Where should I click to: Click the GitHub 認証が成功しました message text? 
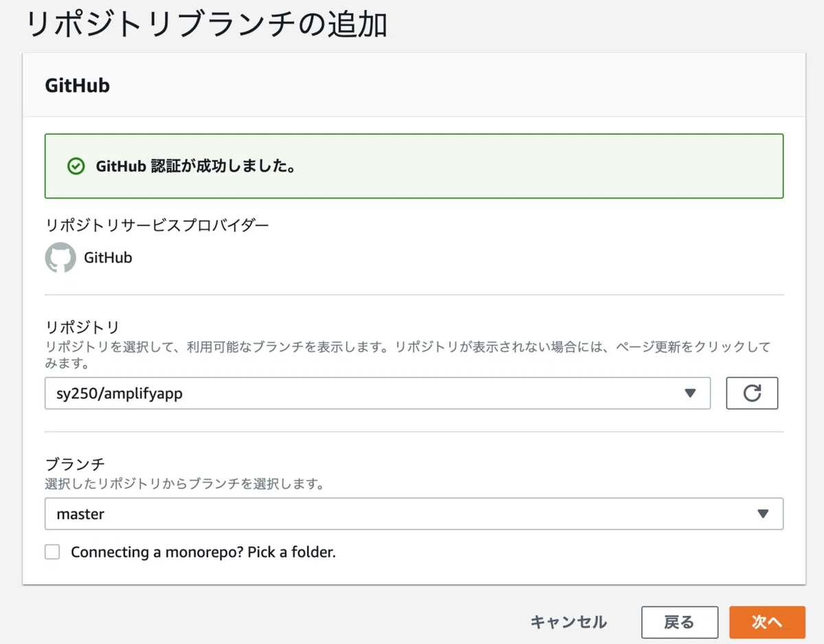(196, 166)
